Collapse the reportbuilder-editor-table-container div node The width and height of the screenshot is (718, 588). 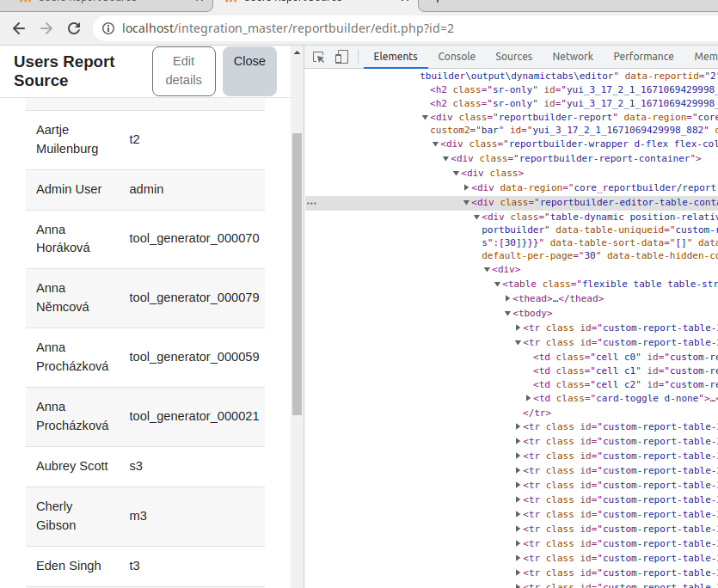click(466, 202)
